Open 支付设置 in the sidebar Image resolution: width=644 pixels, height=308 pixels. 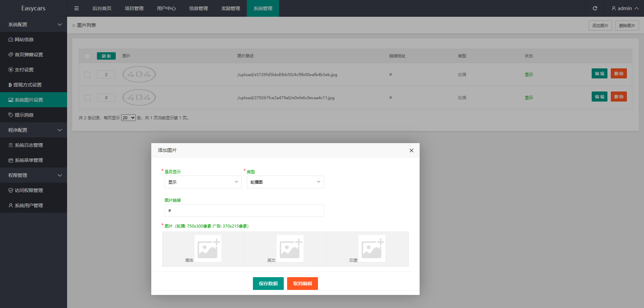24,70
